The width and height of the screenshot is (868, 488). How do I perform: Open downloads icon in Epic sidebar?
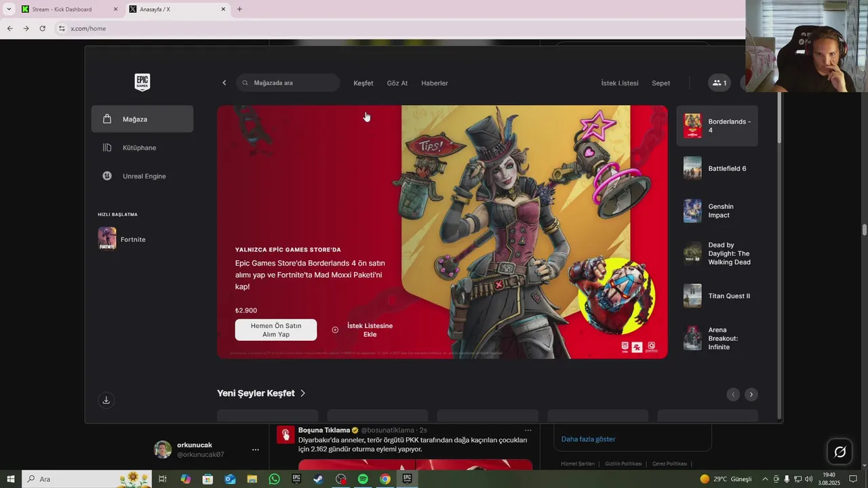[x=106, y=401]
